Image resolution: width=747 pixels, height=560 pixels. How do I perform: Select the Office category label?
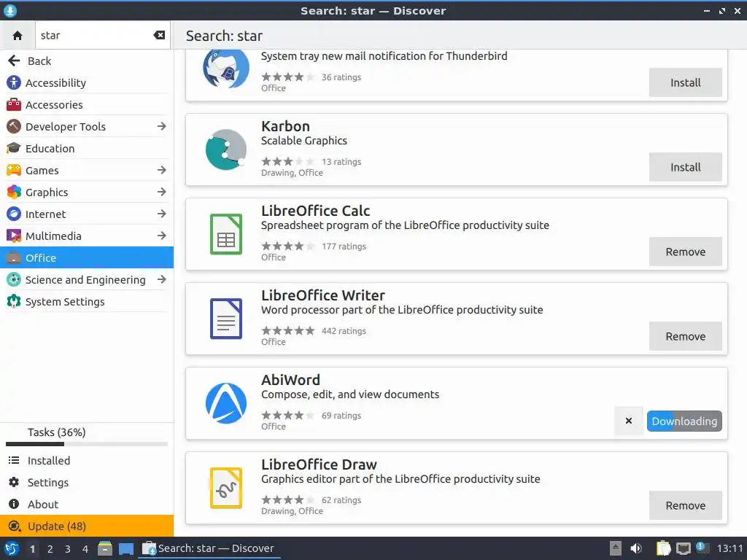coord(41,257)
